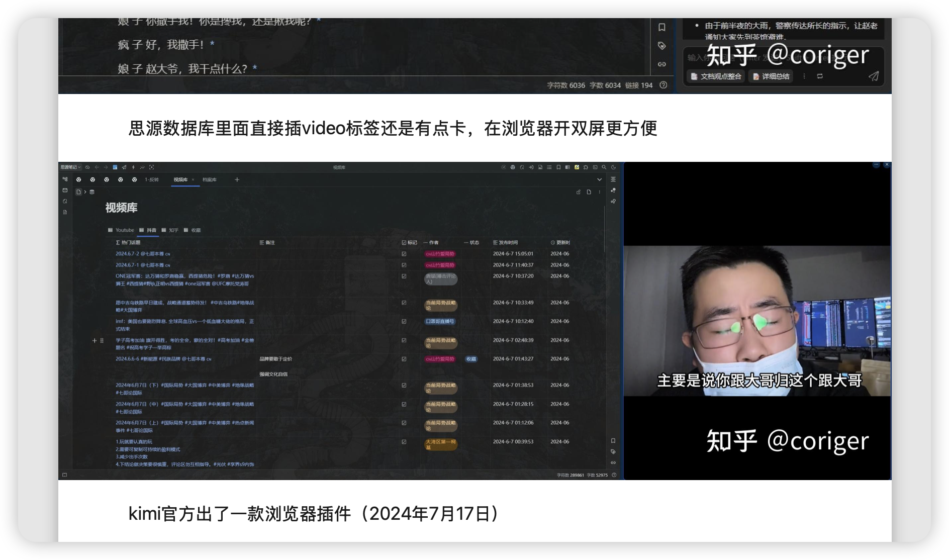Open the three-dot menu in chat input
Viewport: 949px width, 560px height.
[x=804, y=76]
